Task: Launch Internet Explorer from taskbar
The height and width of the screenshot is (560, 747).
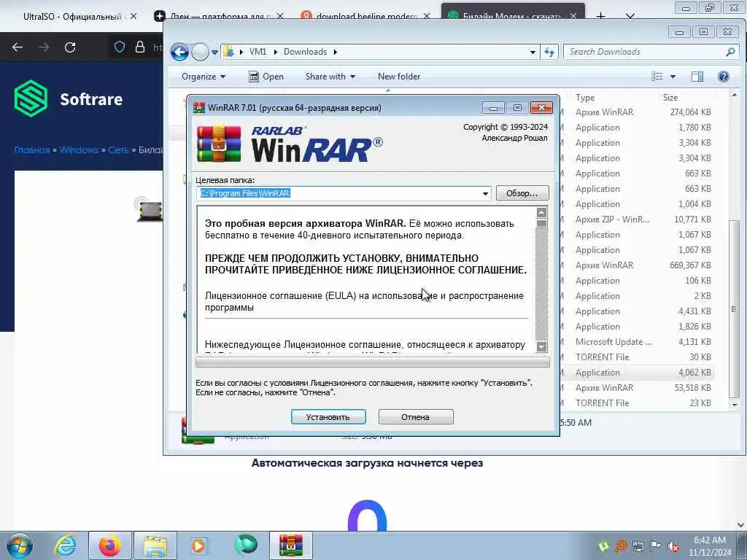Action: pos(65,545)
